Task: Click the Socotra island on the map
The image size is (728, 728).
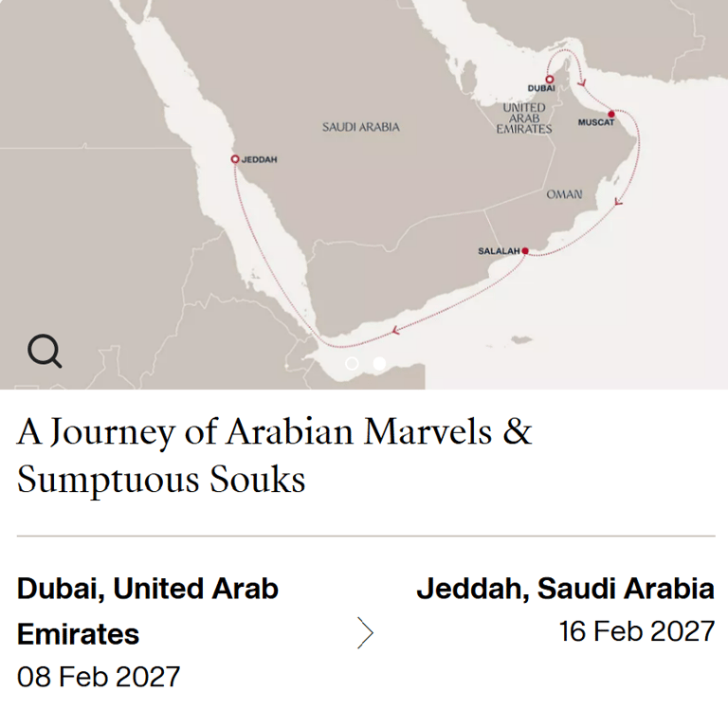Action: tap(521, 340)
